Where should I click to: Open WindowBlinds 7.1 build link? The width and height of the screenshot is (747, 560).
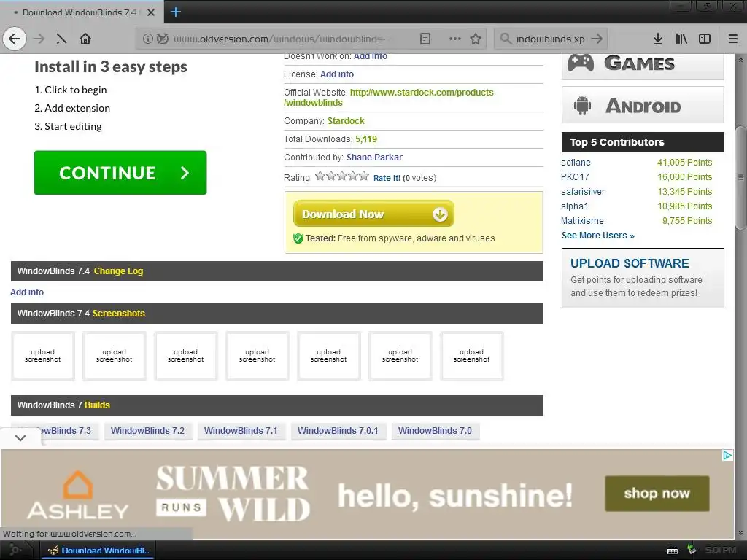click(x=241, y=430)
